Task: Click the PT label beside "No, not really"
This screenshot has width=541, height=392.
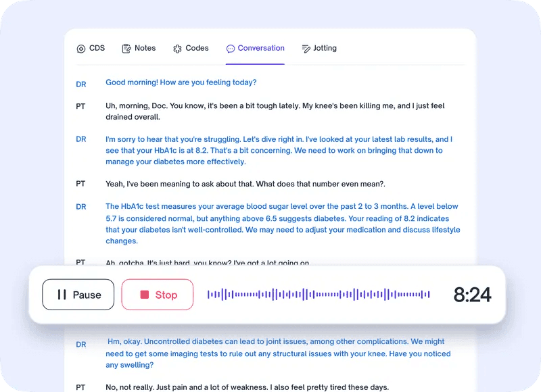Action: click(80, 387)
